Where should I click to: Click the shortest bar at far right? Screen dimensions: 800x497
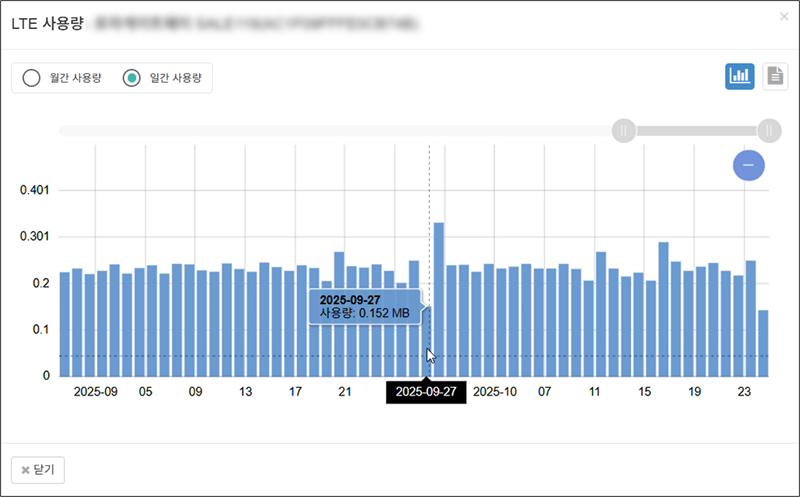coord(763,343)
